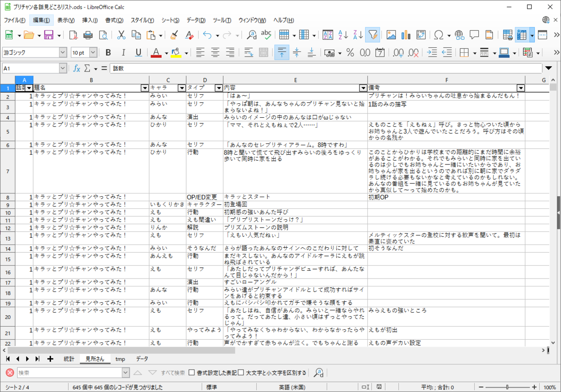
Task: Insert a pivot table
Action: coord(421,35)
